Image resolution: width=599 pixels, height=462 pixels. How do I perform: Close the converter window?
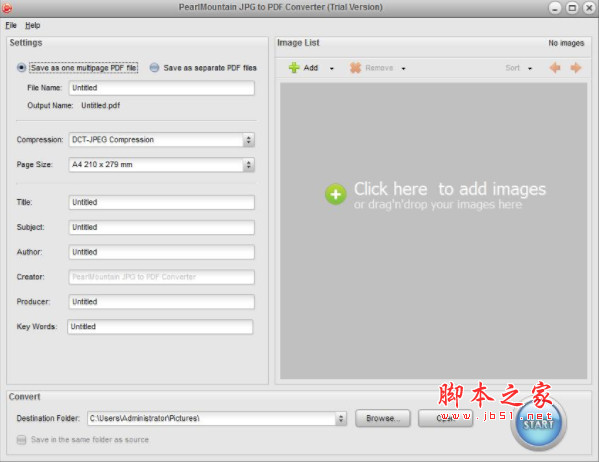589,8
